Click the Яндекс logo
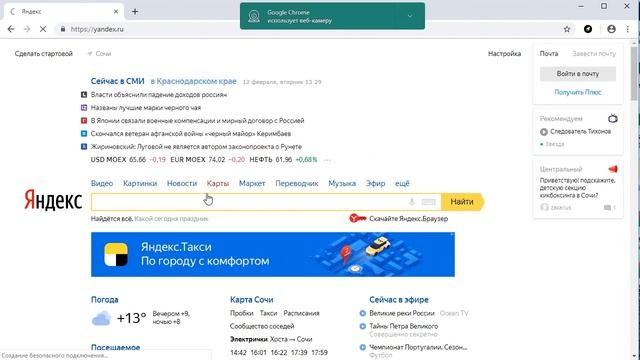The height and width of the screenshot is (360, 640). [53, 200]
